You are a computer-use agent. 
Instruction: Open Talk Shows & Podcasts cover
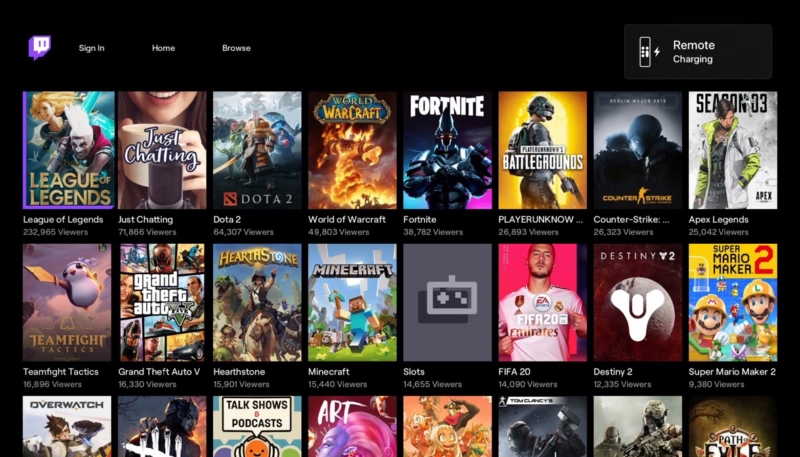(x=257, y=426)
